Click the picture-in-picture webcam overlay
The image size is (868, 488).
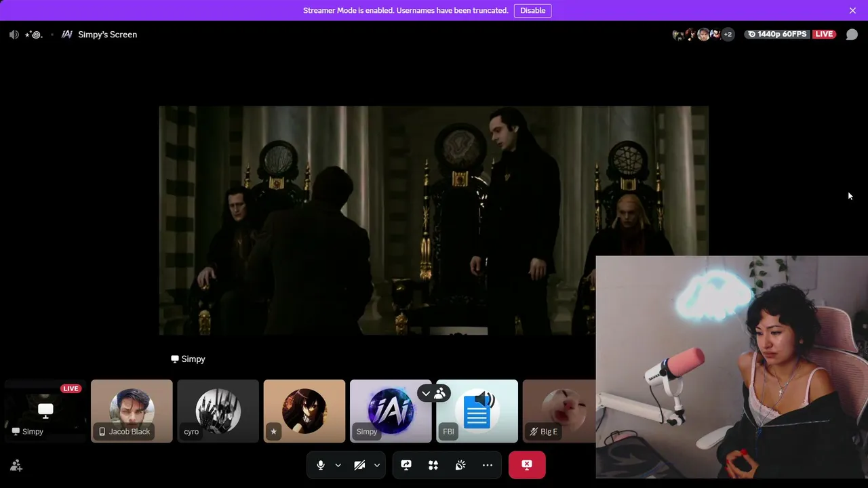coord(732,367)
